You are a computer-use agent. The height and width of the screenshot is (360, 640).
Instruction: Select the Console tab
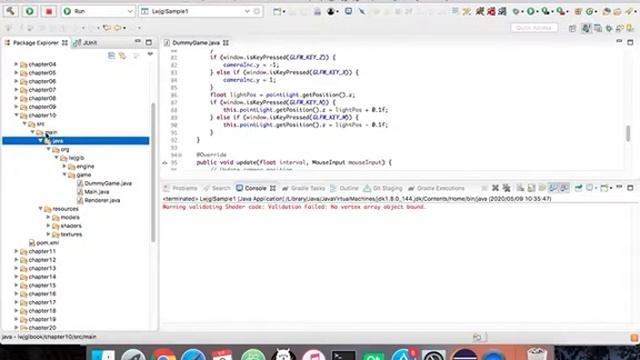coord(255,188)
